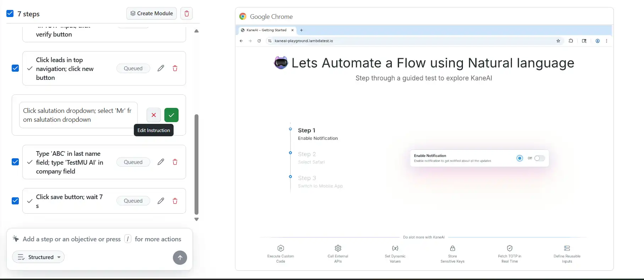Select the 'KaneAI - Getting Started' Chrome tab
This screenshot has width=644, height=280.
(x=266, y=30)
